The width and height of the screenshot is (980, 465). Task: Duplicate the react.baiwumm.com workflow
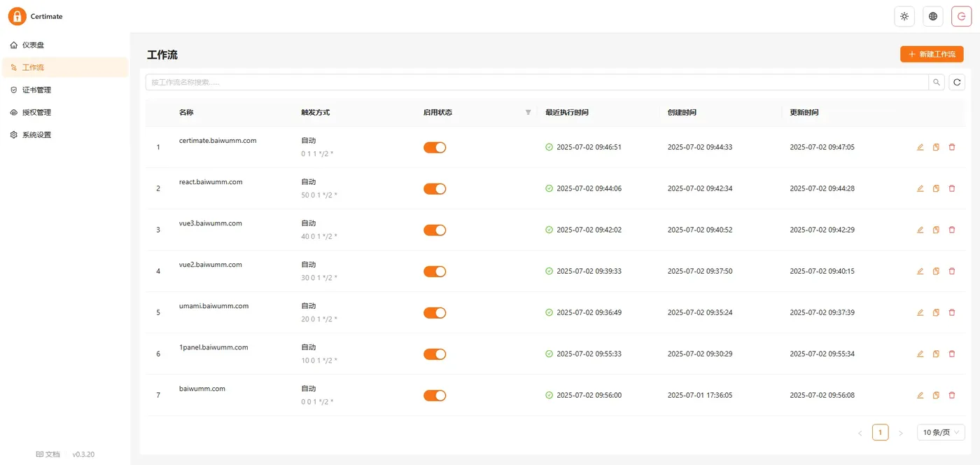coord(936,188)
